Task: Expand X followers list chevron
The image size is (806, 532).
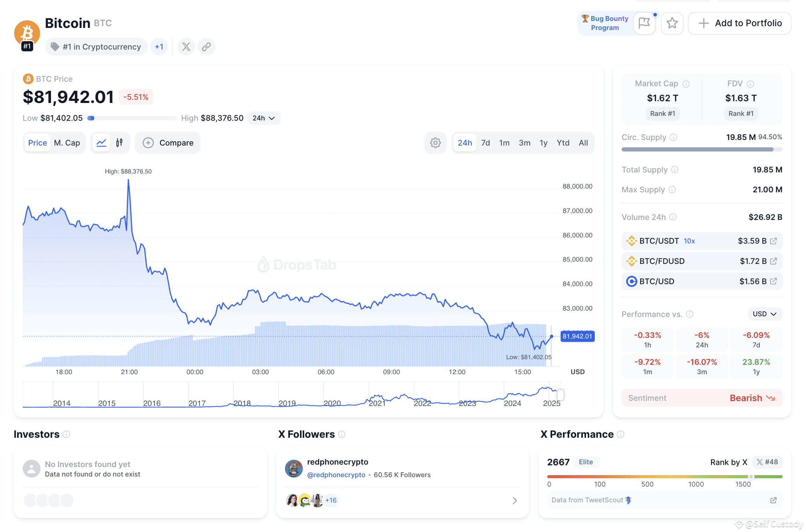Action: (515, 501)
